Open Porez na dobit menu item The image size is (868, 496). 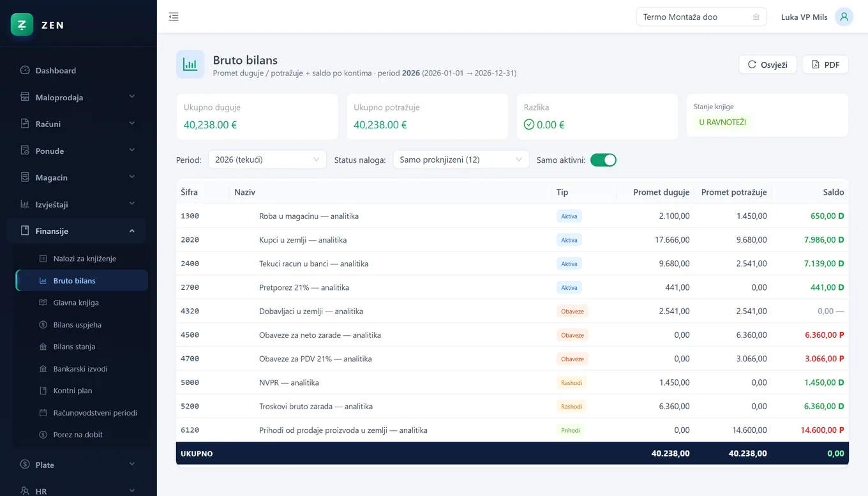coord(82,435)
